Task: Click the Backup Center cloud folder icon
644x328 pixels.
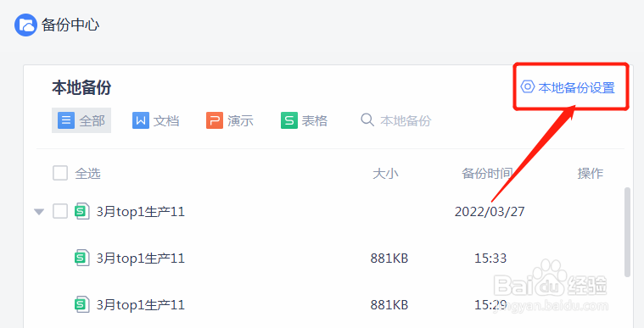Action: point(25,25)
